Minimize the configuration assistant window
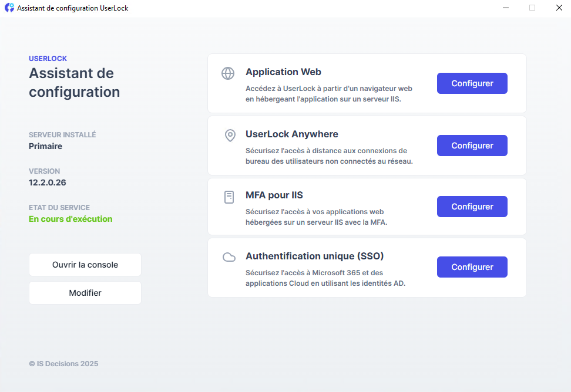Viewport: 571px width, 392px height. click(x=506, y=8)
